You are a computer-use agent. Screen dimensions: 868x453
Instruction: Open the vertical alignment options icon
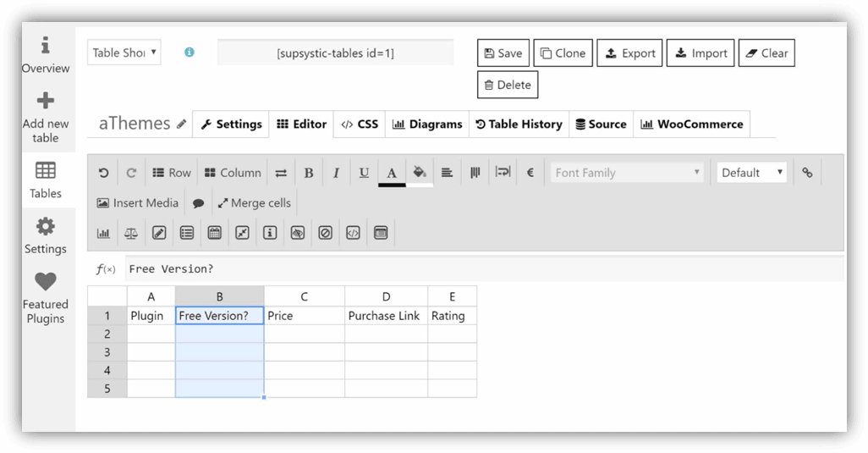coord(475,173)
